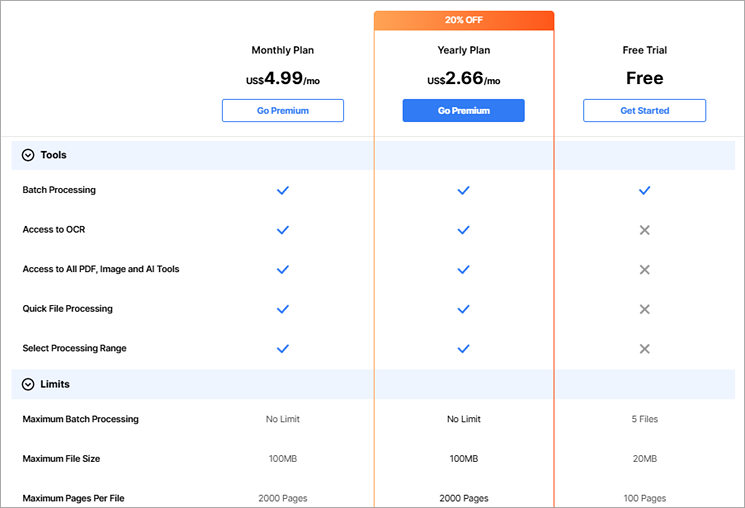This screenshot has height=508, width=745.
Task: Click Get Started for Free Trial
Action: click(644, 110)
